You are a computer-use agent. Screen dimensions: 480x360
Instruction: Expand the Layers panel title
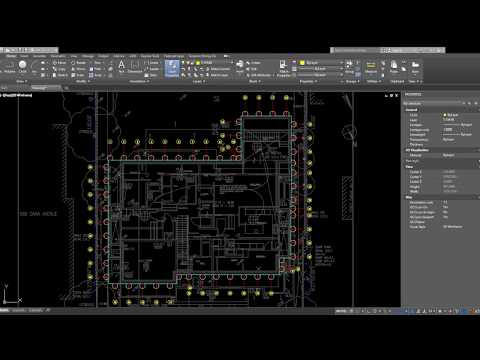click(x=198, y=81)
